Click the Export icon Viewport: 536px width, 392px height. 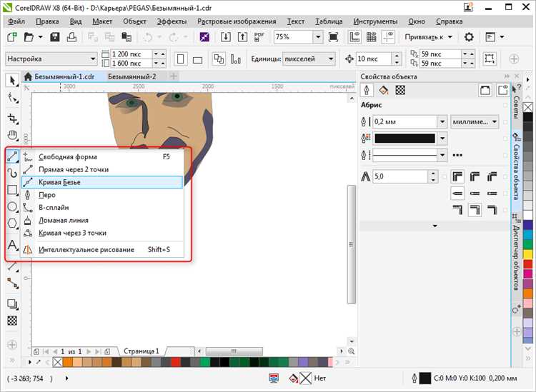[242, 37]
